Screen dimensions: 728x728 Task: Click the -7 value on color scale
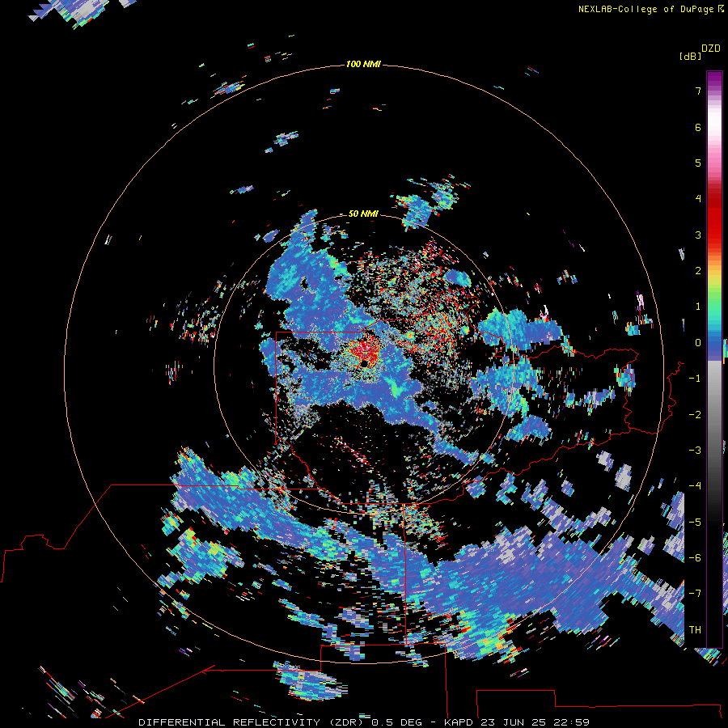695,594
